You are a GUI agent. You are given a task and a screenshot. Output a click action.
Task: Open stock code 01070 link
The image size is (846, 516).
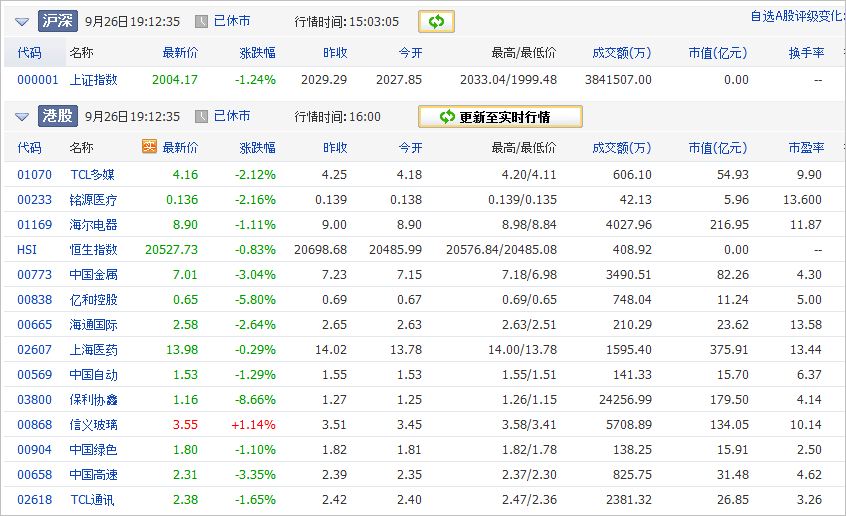tap(35, 175)
